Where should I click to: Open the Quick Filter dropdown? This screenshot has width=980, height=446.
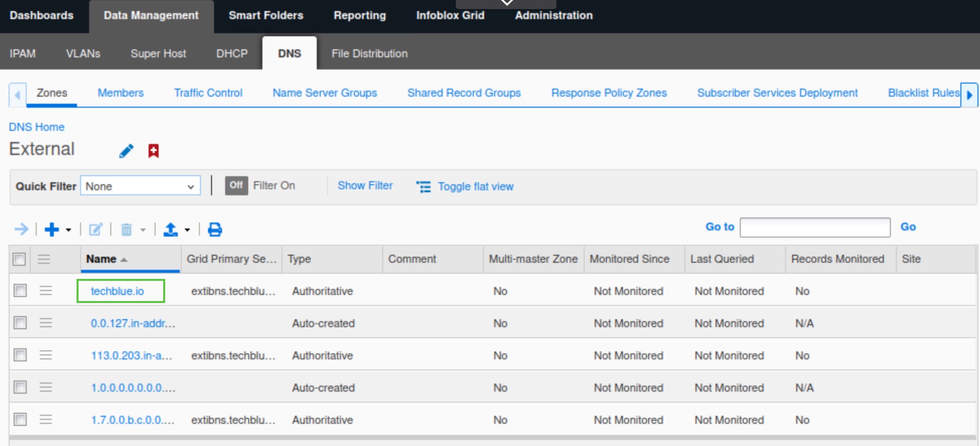pyautogui.click(x=140, y=186)
